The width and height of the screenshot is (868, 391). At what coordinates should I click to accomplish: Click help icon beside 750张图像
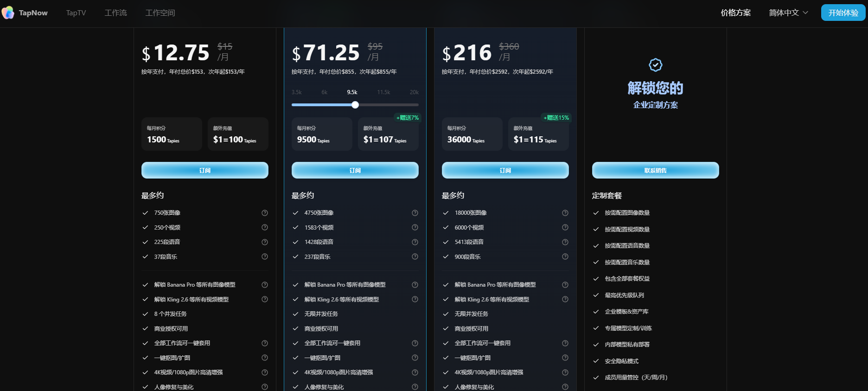click(265, 213)
